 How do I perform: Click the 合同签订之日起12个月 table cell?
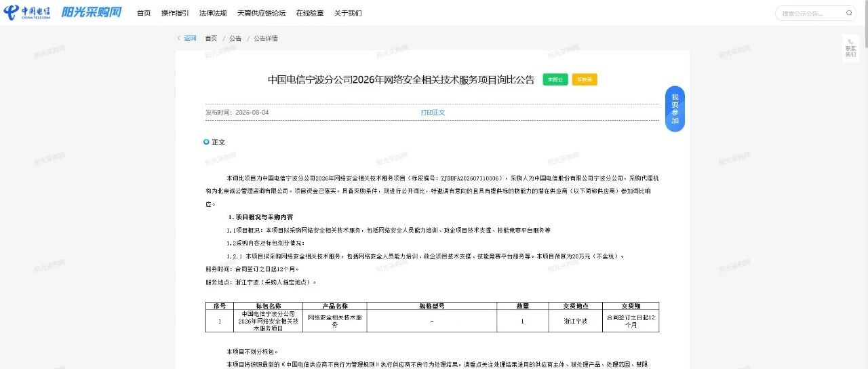pyautogui.click(x=631, y=321)
